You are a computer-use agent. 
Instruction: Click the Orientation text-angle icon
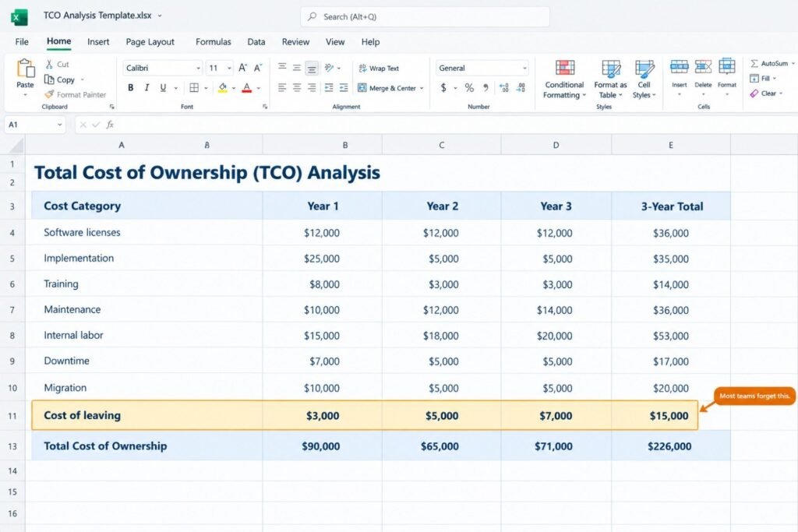330,68
